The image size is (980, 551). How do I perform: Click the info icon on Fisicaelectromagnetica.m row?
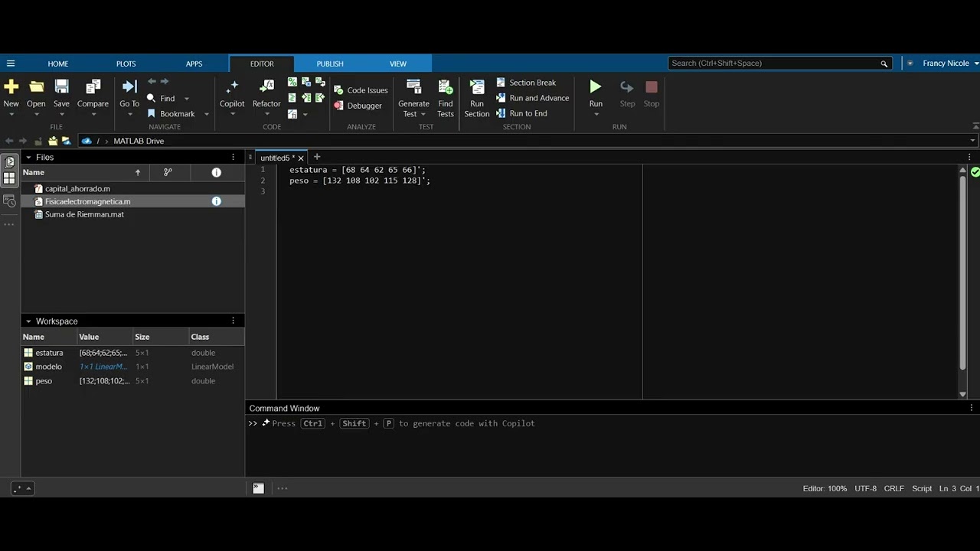[216, 201]
